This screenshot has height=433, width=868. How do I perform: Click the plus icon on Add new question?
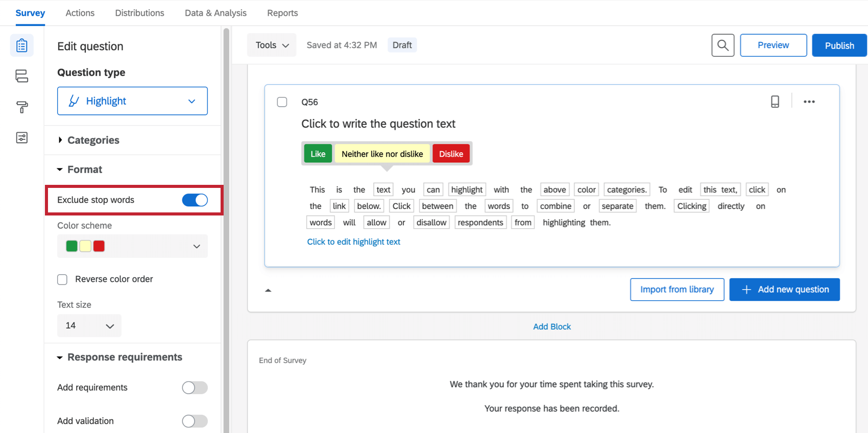(746, 290)
